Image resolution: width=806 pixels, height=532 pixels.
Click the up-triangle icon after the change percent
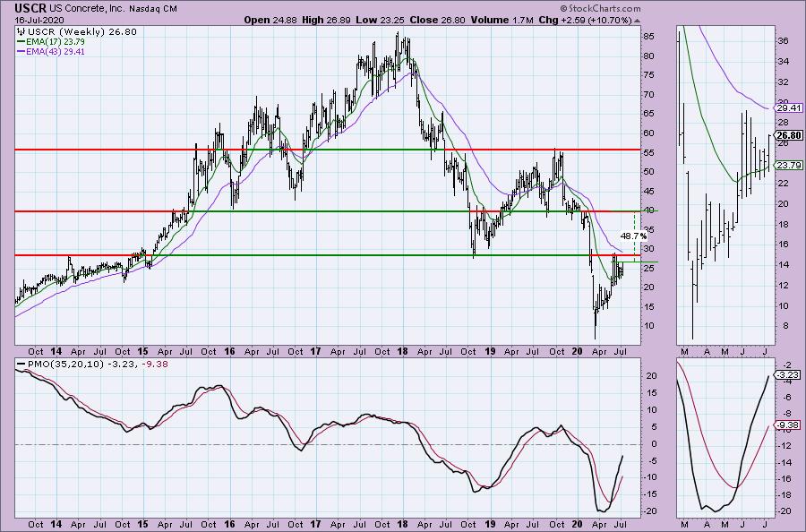[x=638, y=21]
